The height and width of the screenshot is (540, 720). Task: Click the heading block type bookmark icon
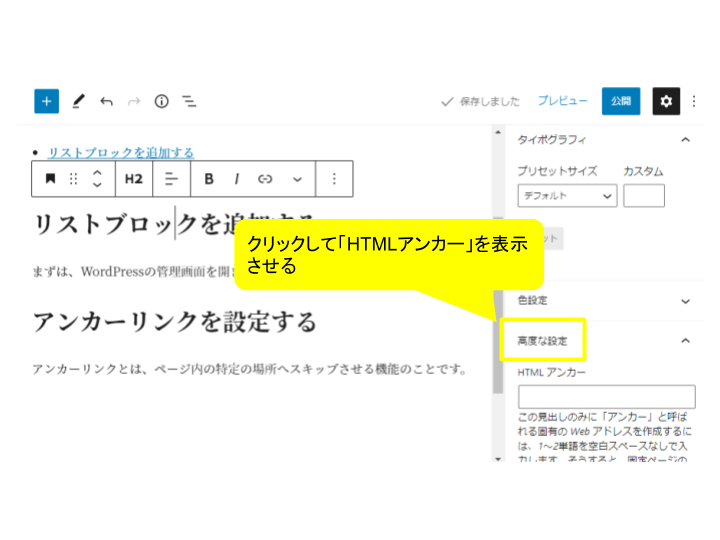[50, 179]
